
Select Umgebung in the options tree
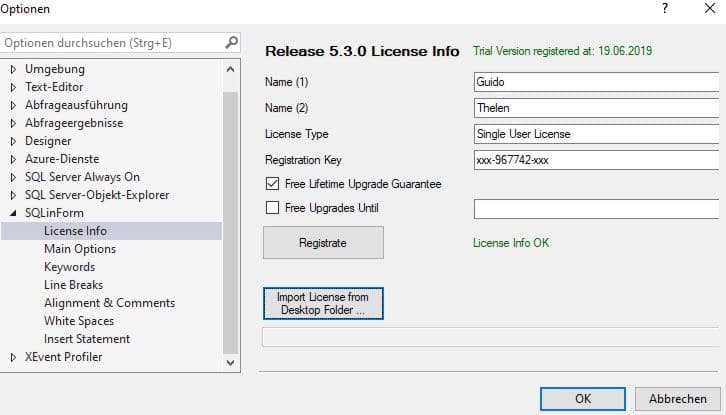tap(55, 69)
